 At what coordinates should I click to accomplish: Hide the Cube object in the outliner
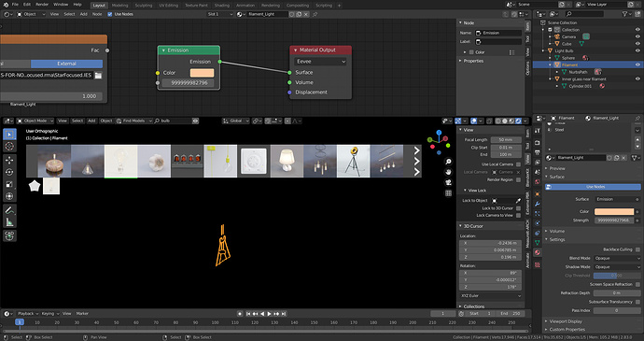point(637,44)
